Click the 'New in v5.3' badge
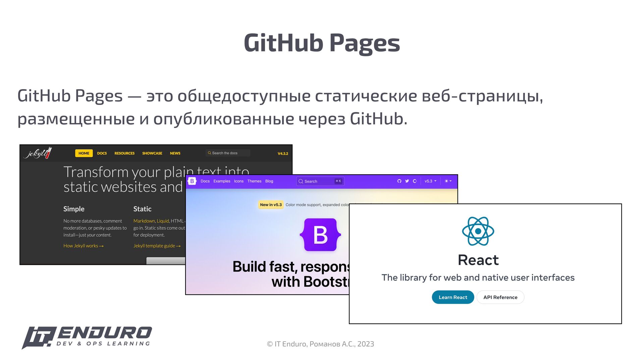Image resolution: width=644 pixels, height=362 pixels. pos(271,204)
